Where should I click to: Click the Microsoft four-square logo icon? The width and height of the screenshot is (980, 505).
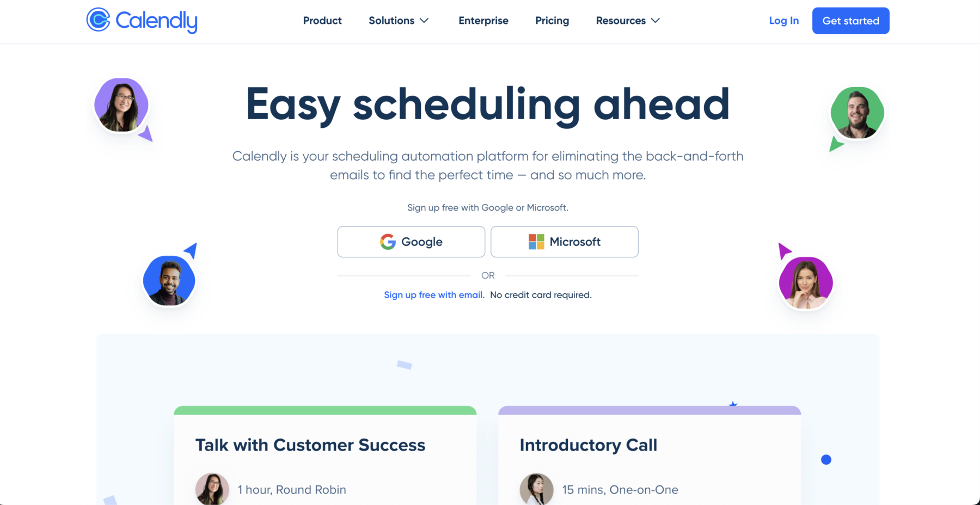(x=536, y=242)
